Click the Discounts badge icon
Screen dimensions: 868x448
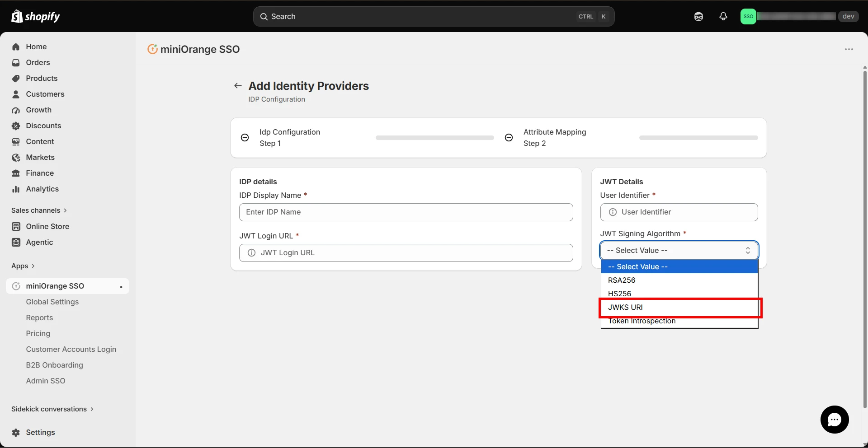click(16, 126)
